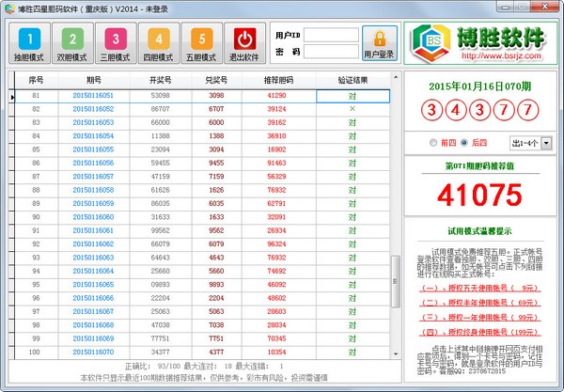Screen dimensions: 564x392
Task: Focus the 用户ID input field
Action: 331,35
